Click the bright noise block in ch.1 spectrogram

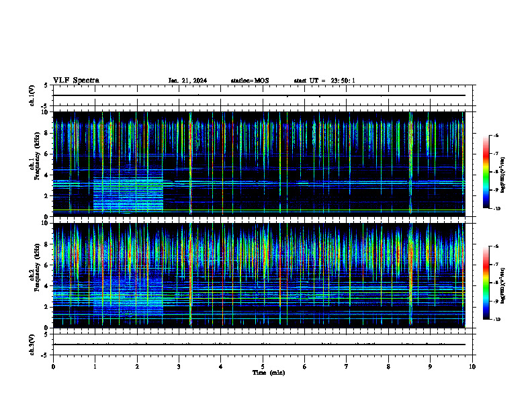(128, 193)
